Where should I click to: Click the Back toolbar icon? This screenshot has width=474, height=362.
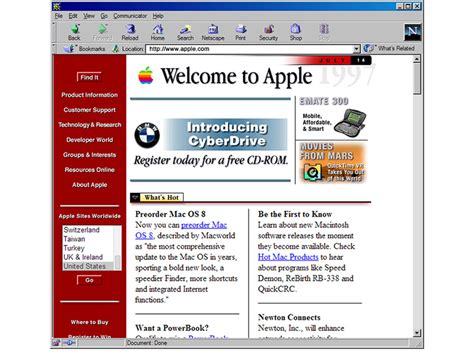pyautogui.click(x=74, y=32)
